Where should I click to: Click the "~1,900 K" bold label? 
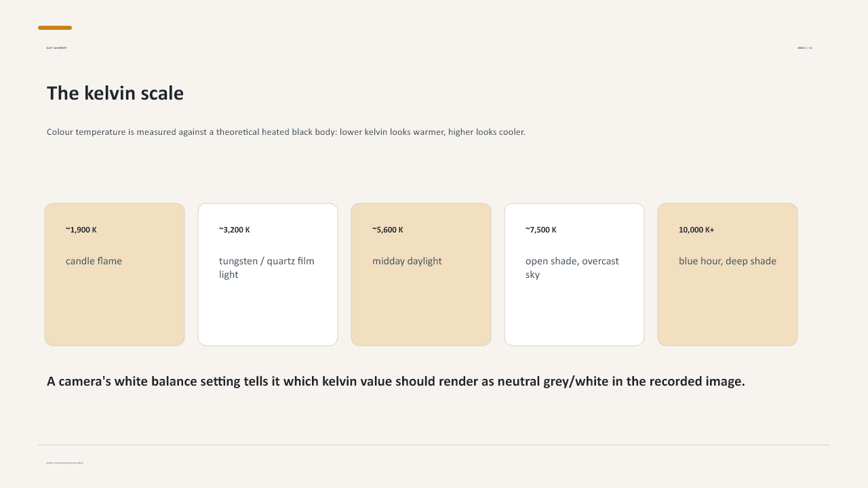pyautogui.click(x=81, y=230)
